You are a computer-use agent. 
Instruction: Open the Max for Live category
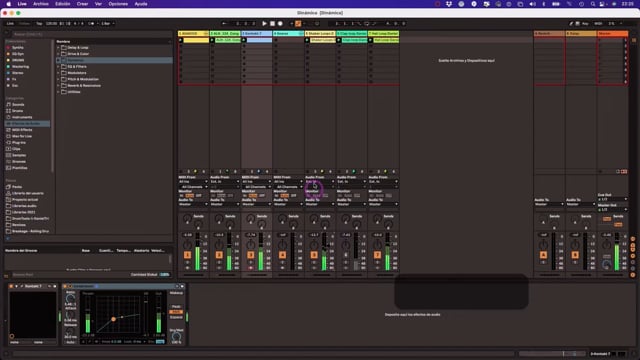[x=22, y=136]
